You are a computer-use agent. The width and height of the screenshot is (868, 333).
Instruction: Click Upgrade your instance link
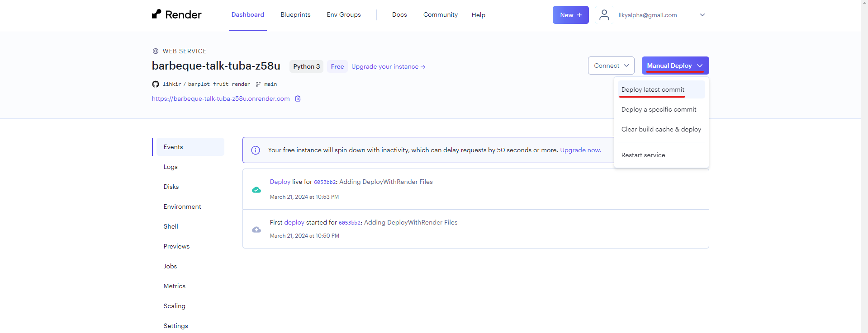388,66
